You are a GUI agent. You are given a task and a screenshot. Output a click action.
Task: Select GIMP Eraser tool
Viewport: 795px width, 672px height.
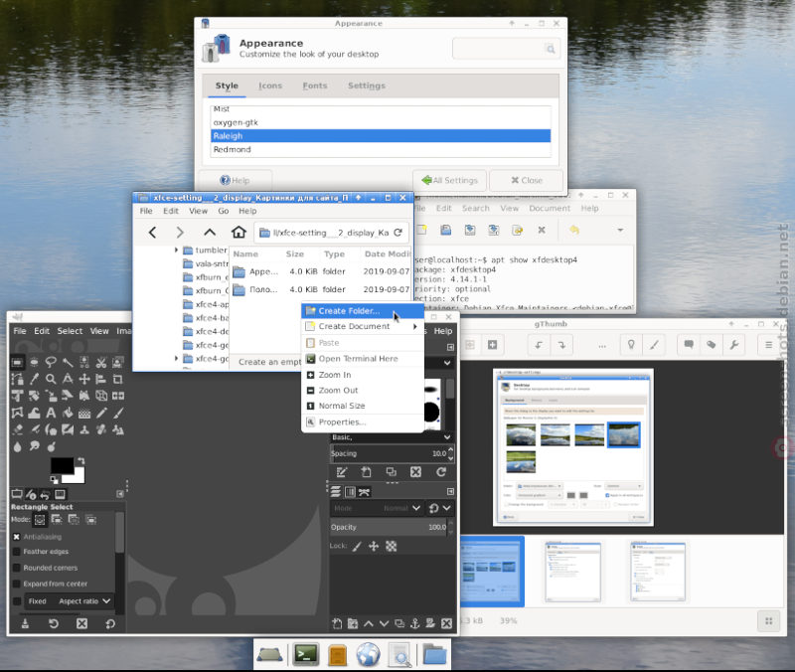pos(17,429)
